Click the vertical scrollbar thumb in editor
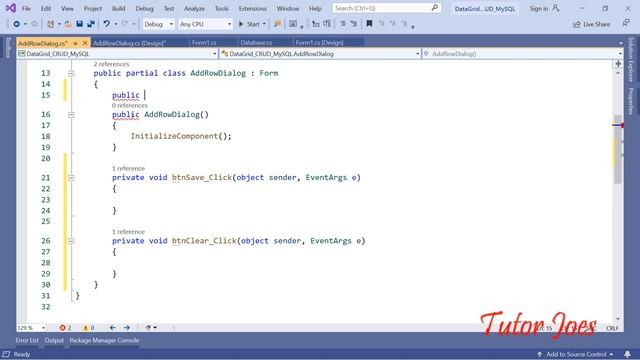The height and width of the screenshot is (360, 640). coord(618,149)
